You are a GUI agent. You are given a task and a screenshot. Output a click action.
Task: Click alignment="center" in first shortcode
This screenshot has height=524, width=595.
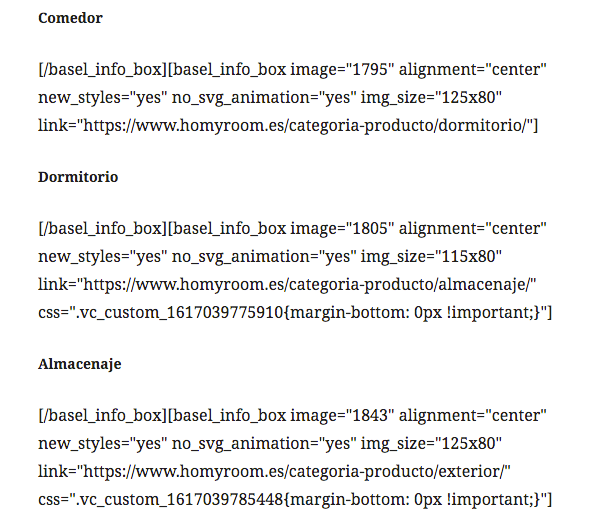point(472,69)
